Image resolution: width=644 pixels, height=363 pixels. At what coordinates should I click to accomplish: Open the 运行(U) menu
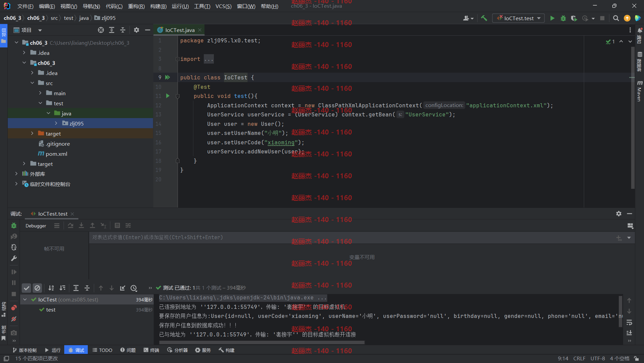pos(180,6)
